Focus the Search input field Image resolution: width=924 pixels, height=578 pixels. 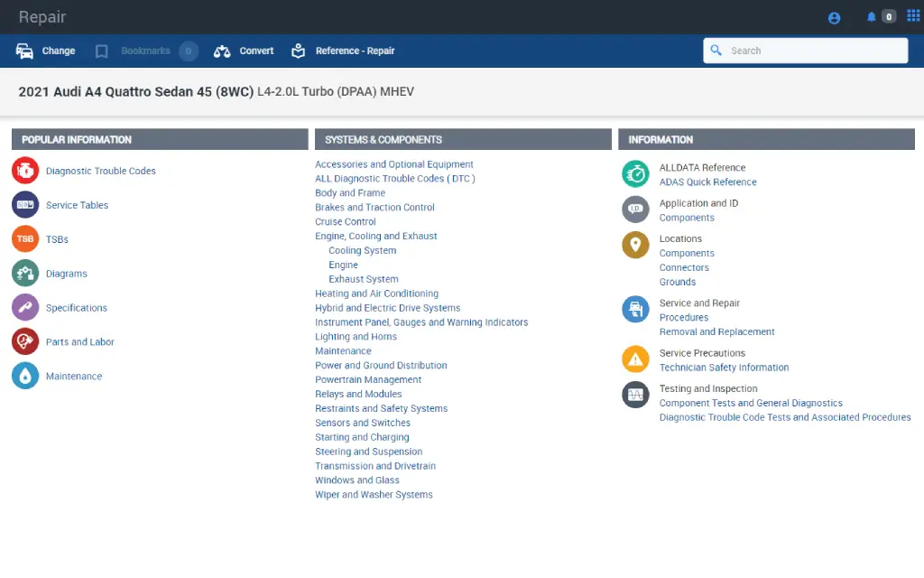pos(806,51)
